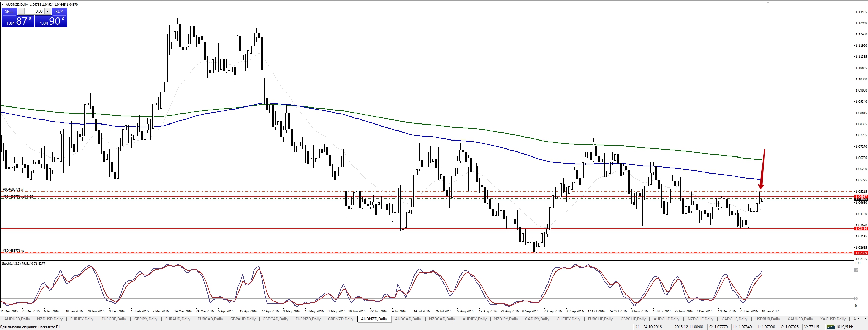Switch to the AUDCHF,Daily chart tab
The image size is (868, 330).
666,319
